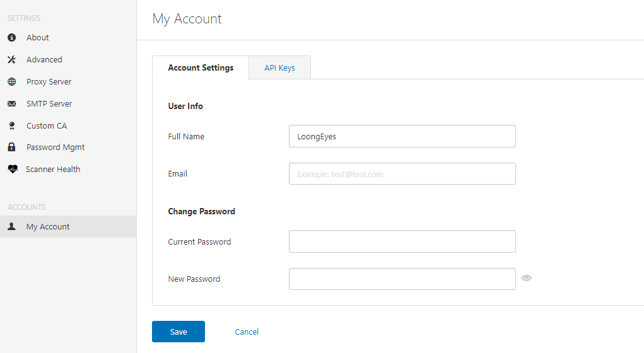Go to the SMTP Server text link in the sidebar
The width and height of the screenshot is (644, 353).
click(49, 104)
